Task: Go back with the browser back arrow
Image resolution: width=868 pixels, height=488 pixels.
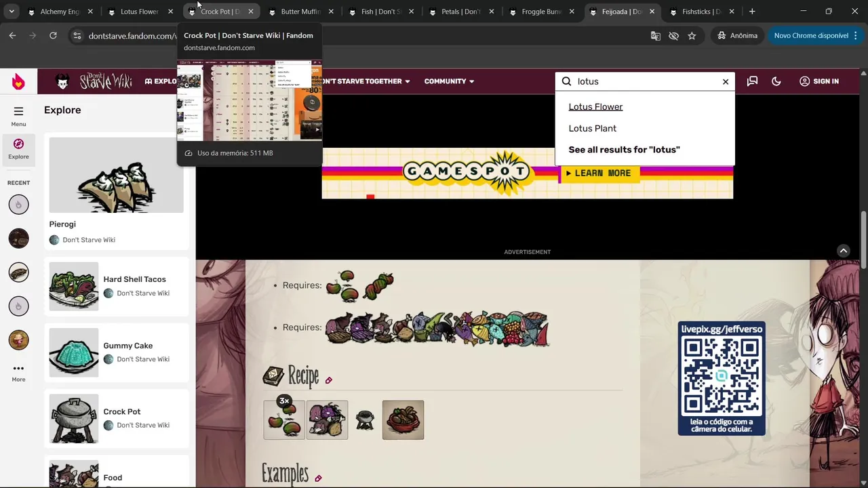Action: (x=12, y=35)
